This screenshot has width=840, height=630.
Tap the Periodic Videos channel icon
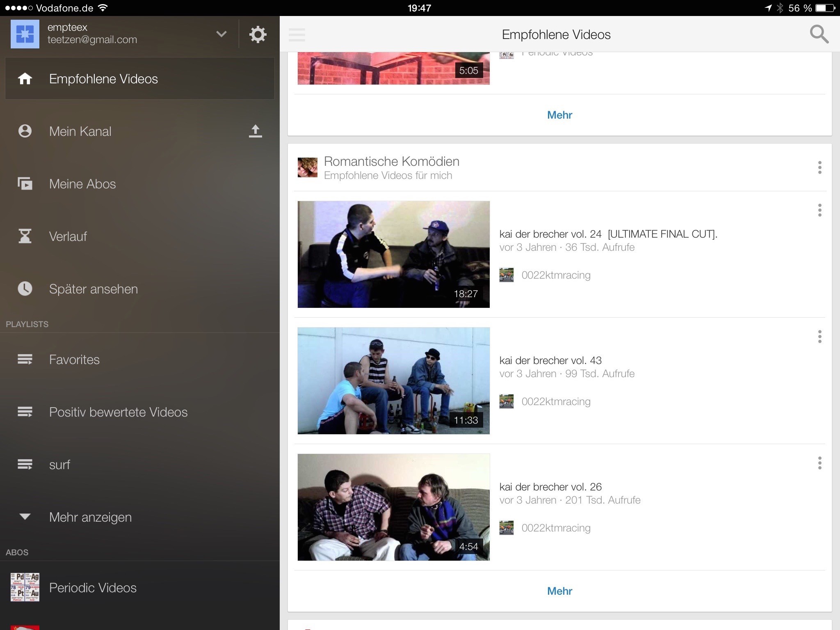pyautogui.click(x=25, y=587)
